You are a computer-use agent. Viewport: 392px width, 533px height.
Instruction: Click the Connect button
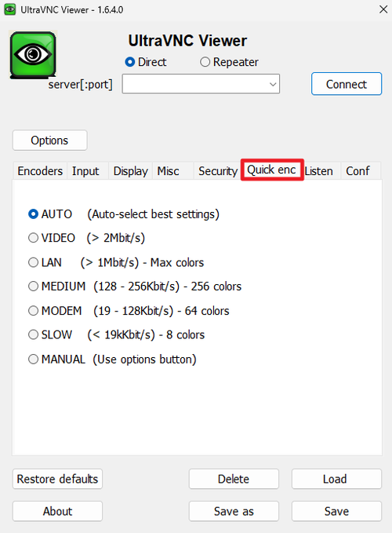(347, 84)
